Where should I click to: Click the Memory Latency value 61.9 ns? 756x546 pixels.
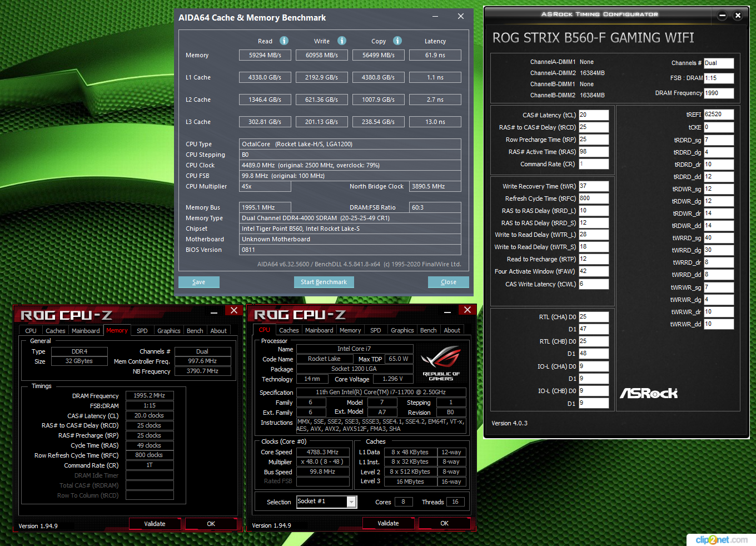[435, 55]
